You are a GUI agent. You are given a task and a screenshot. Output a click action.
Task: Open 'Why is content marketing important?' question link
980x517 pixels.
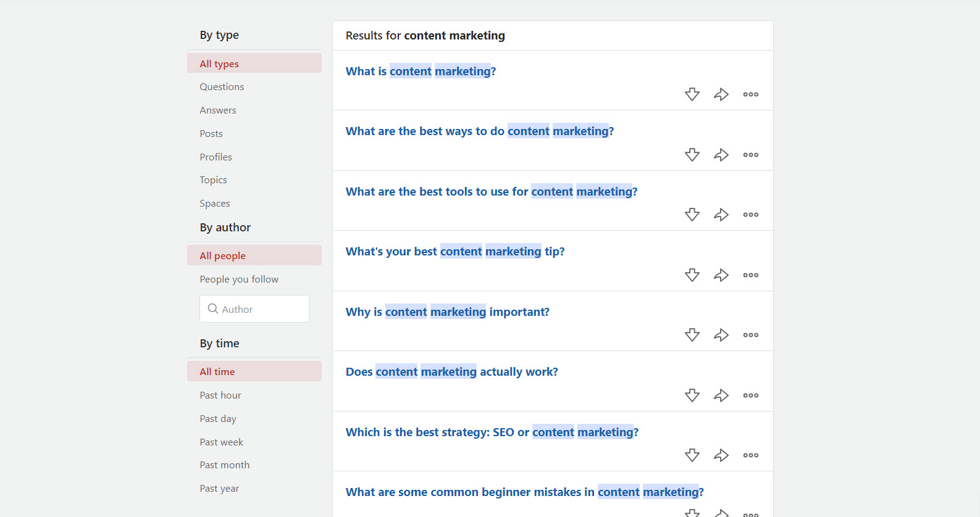click(x=447, y=312)
